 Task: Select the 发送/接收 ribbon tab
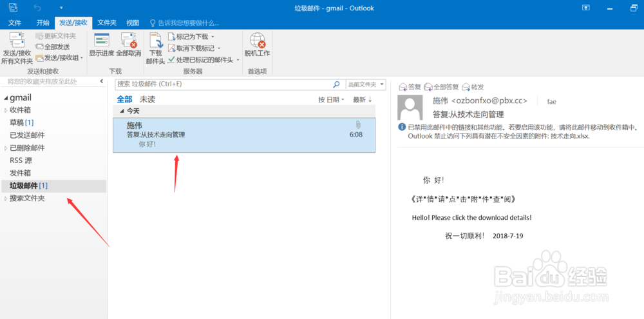click(73, 23)
